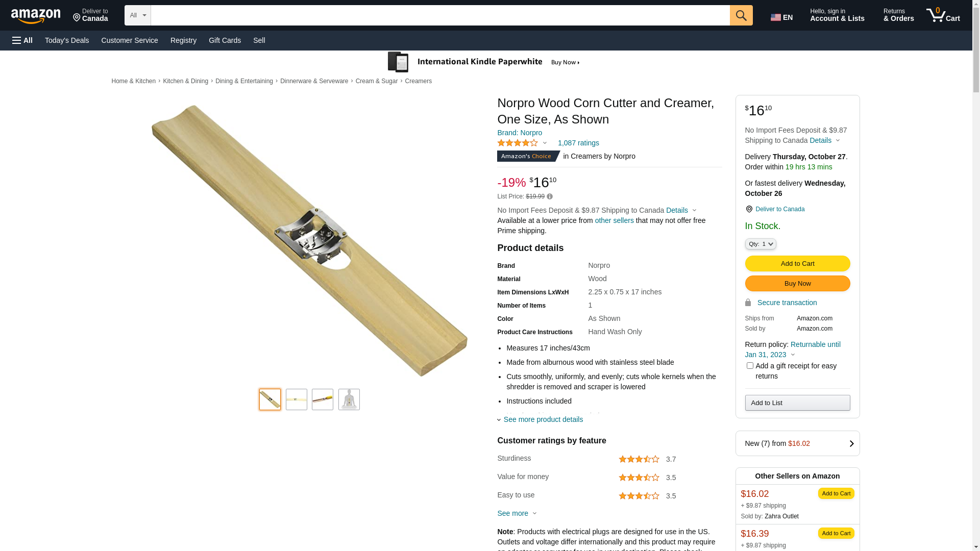
Task: Click the Deliver to Canada location pin
Action: click(x=749, y=209)
